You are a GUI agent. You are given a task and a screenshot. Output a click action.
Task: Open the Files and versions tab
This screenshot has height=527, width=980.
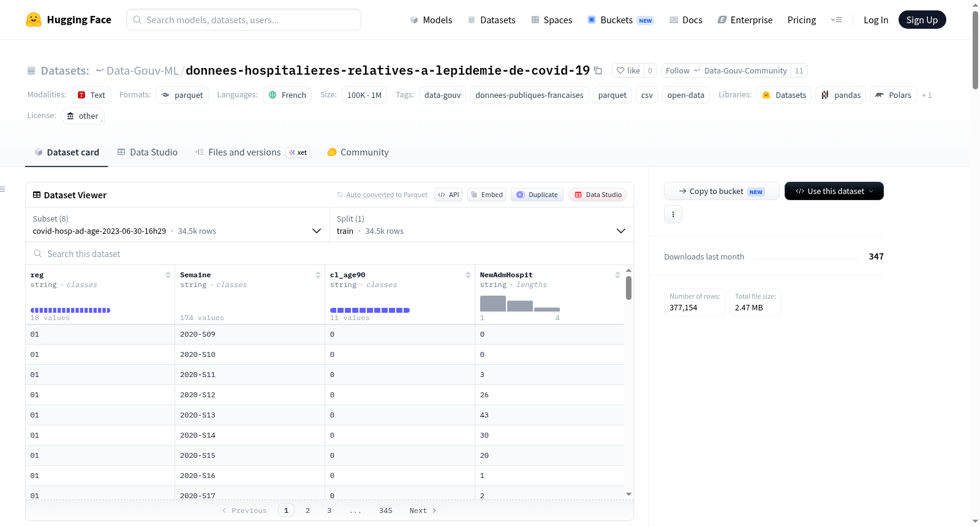click(252, 152)
